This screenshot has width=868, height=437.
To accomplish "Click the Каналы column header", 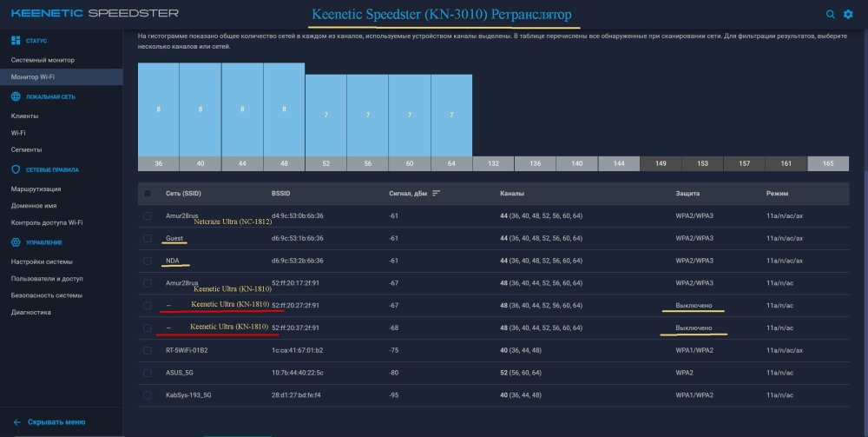I will [512, 193].
